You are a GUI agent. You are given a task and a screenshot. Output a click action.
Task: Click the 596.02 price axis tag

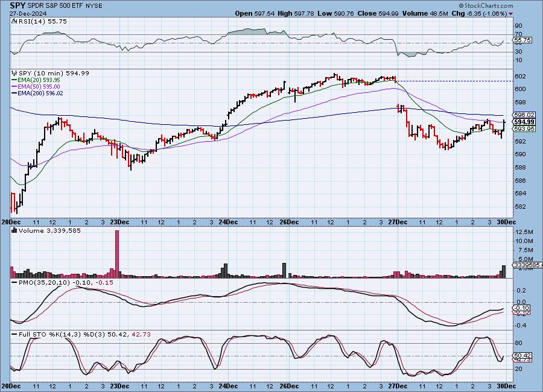[x=525, y=115]
